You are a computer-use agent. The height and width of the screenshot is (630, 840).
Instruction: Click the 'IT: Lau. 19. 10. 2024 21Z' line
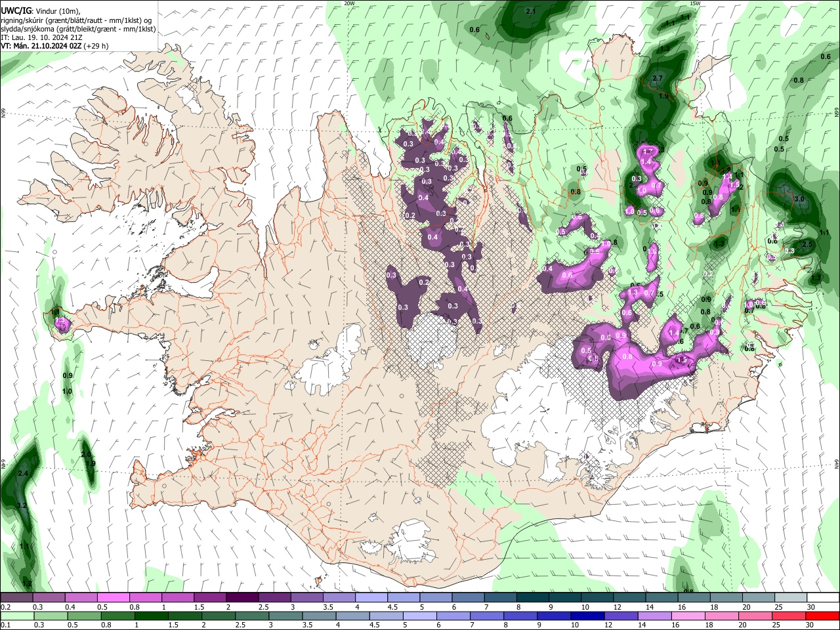coord(41,37)
